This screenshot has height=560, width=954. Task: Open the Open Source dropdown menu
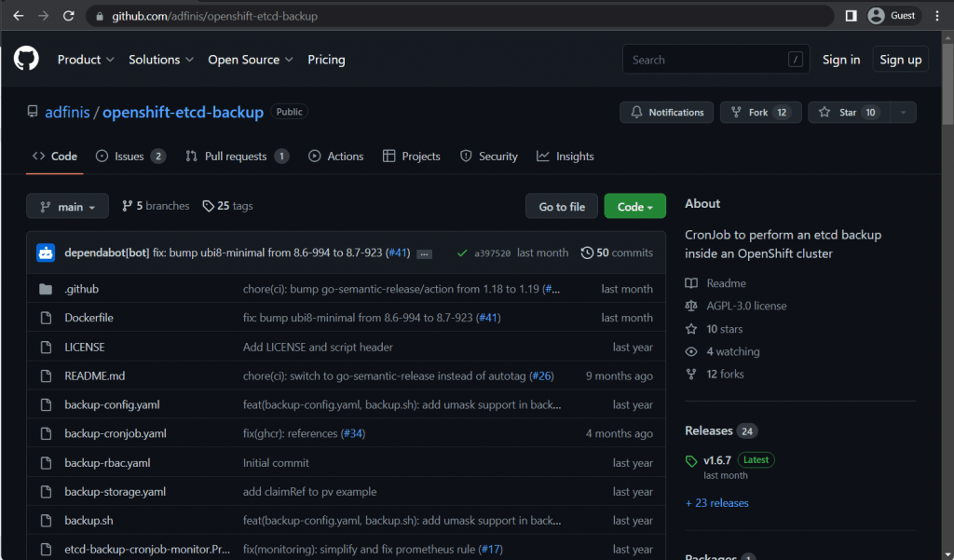click(x=250, y=60)
